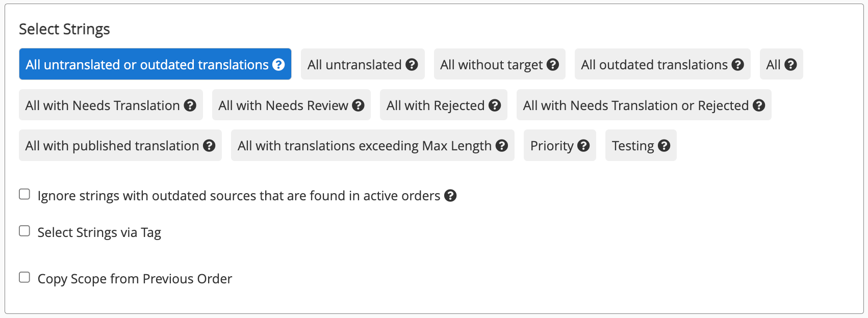This screenshot has width=868, height=318.
Task: Enable Ignore strings with outdated sources checkbox
Action: click(24, 194)
